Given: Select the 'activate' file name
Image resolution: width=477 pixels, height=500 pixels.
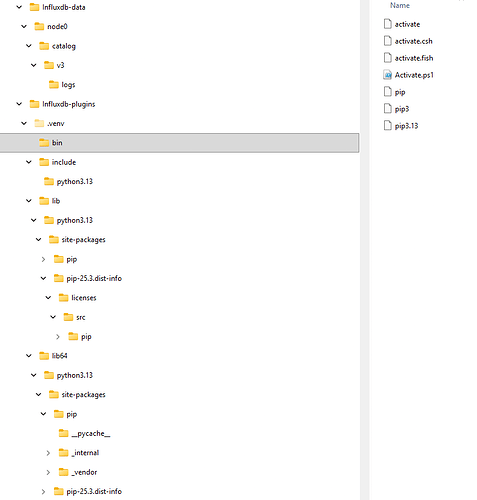Looking at the screenshot, I should (x=407, y=24).
